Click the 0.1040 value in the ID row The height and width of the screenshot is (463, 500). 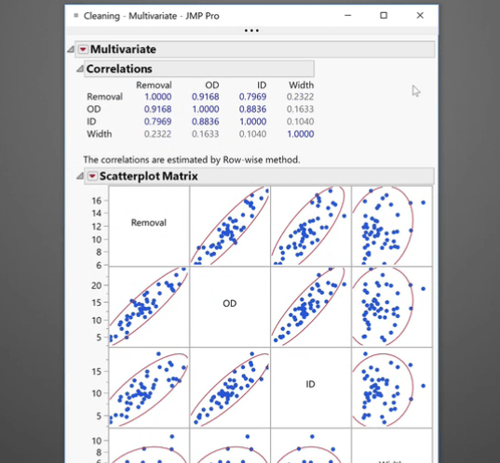point(300,122)
